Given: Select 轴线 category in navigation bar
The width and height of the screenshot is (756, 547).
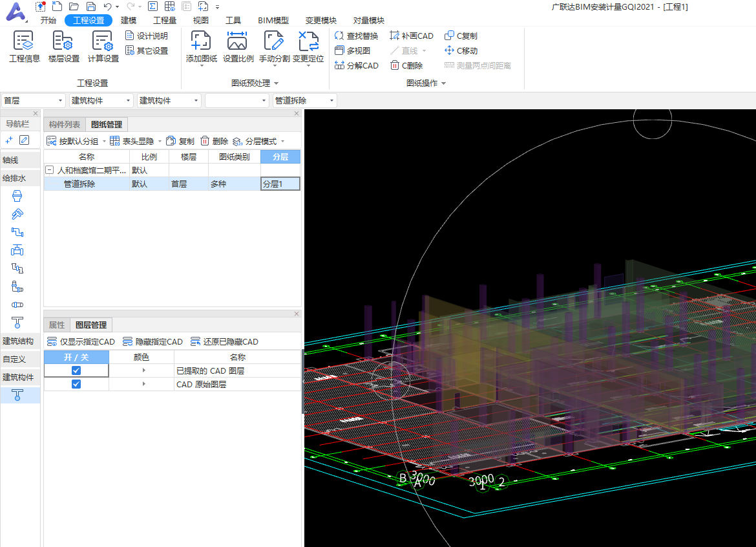Looking at the screenshot, I should (20, 160).
